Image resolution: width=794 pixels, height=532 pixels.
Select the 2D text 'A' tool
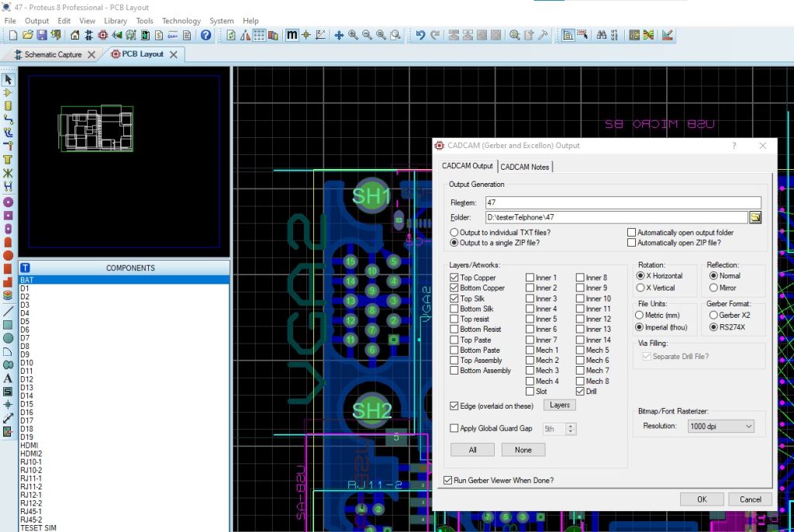tap(8, 378)
